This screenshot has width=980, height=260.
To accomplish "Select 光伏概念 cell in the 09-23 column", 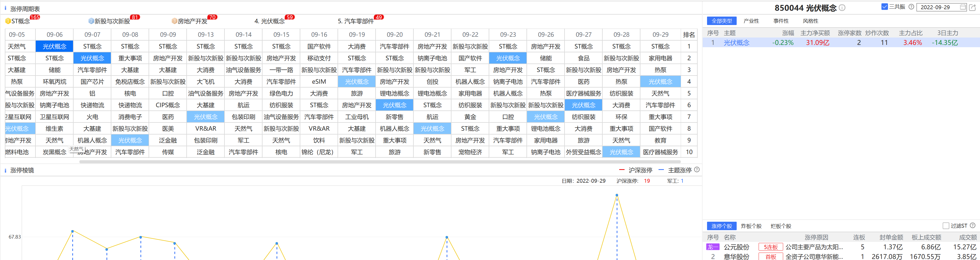I will (508, 58).
